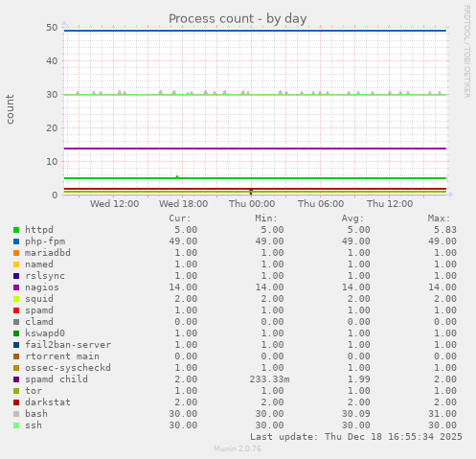Click the y-axis value 10

tap(52, 161)
